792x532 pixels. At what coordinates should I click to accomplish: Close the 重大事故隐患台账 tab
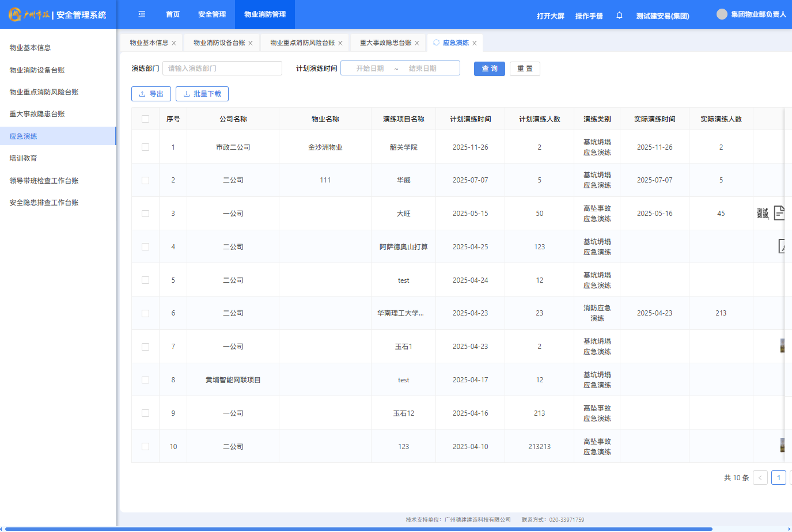417,43
